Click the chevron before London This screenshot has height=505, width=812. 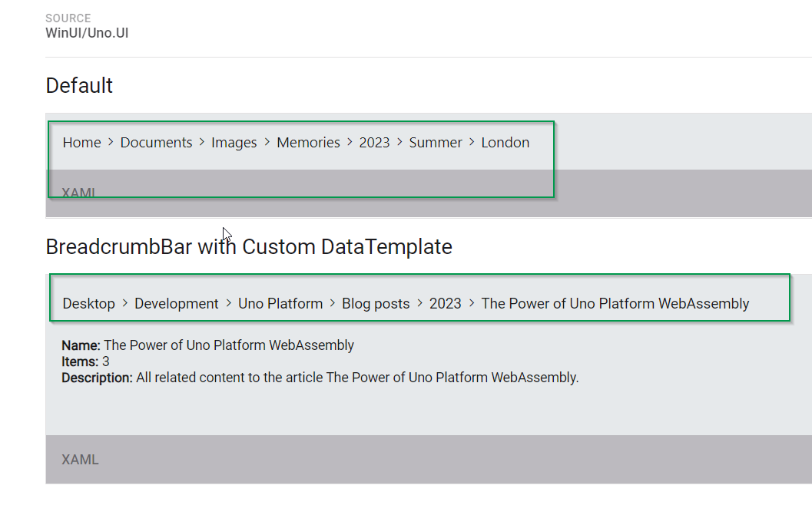click(x=472, y=142)
